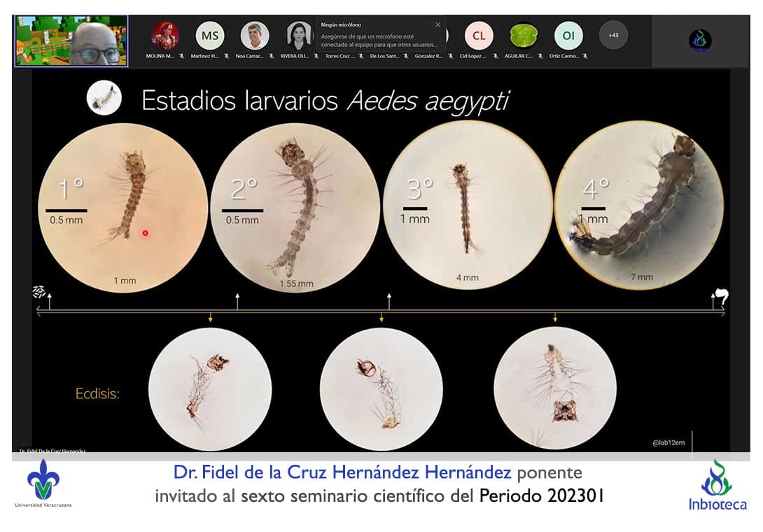Click the 3° larval stage image
Image resolution: width=763 pixels, height=532 pixels.
467,206
